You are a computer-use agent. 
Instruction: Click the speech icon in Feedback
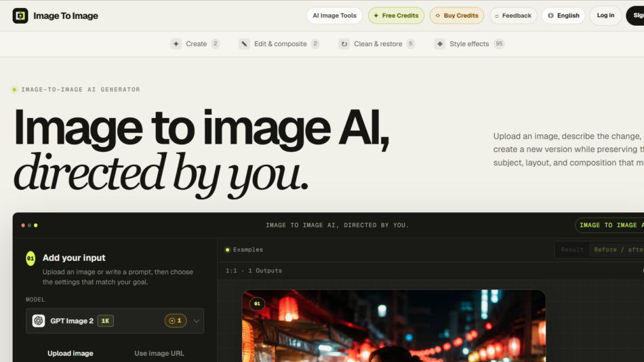click(x=496, y=16)
